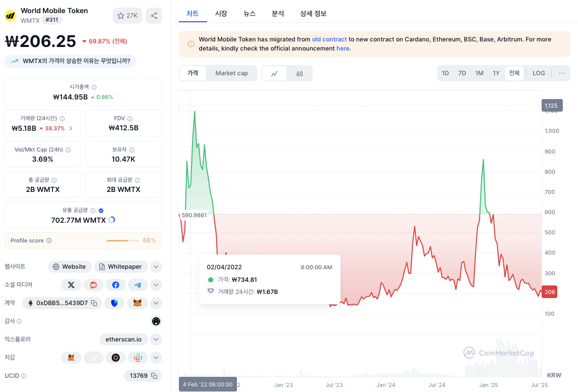Expand the wallets dropdown
This screenshot has width=578, height=392.
[x=156, y=358]
